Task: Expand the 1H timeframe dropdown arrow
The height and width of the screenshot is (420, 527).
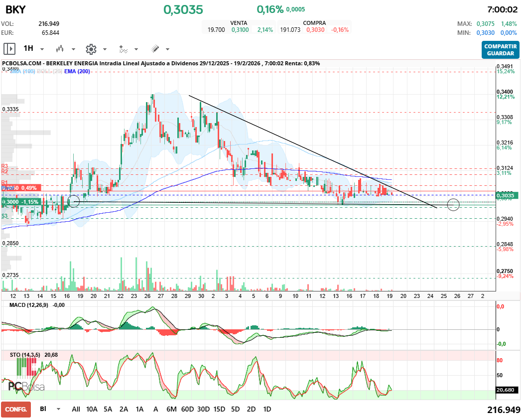Action: 42,49
